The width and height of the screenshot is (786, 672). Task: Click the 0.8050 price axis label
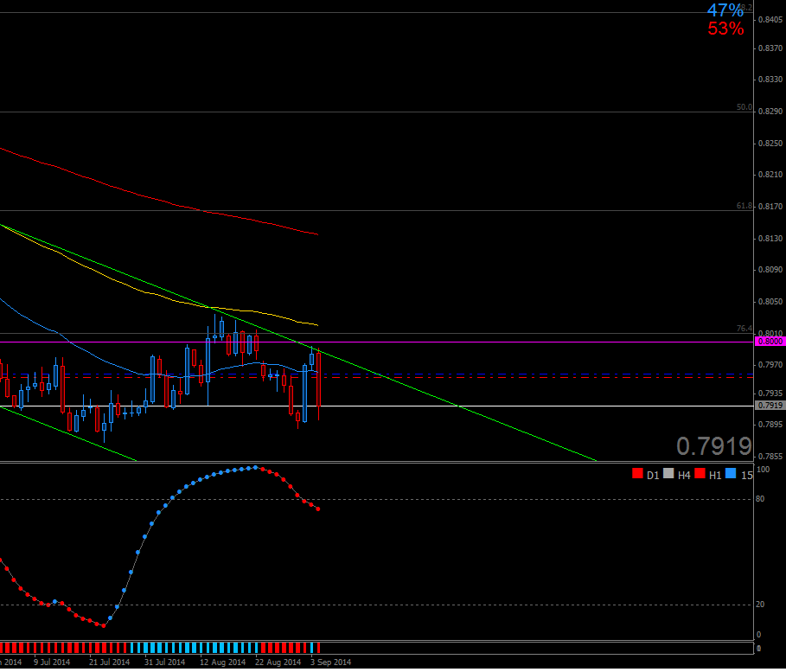(x=770, y=301)
